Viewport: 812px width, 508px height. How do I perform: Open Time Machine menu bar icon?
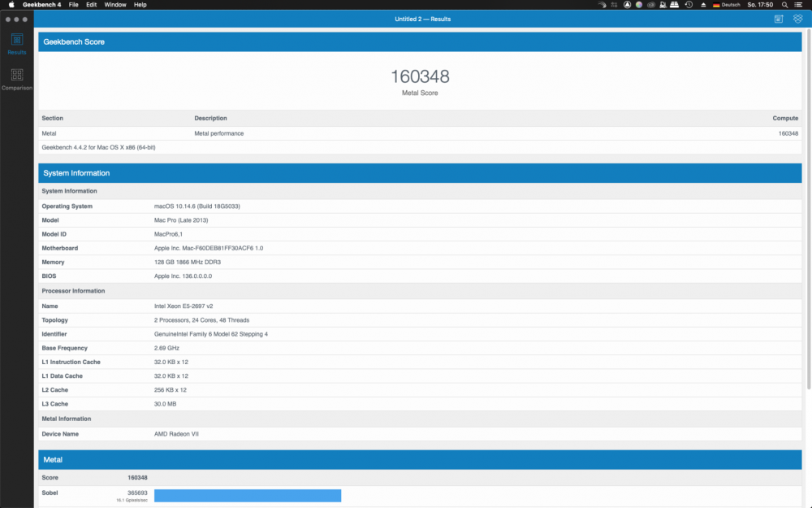pos(689,5)
